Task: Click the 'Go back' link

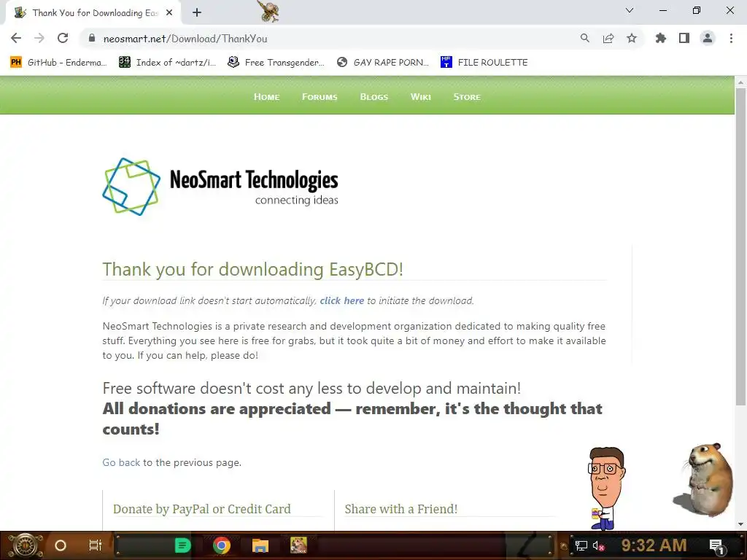Action: [x=121, y=462]
